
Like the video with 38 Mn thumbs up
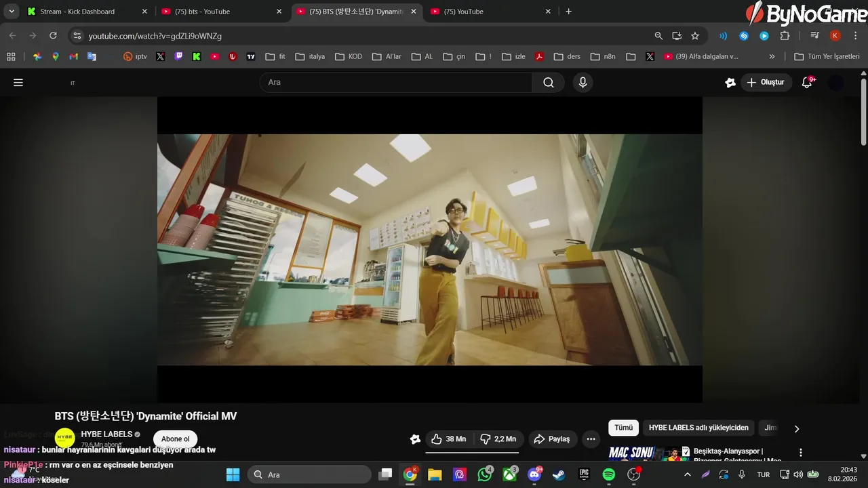coord(449,439)
